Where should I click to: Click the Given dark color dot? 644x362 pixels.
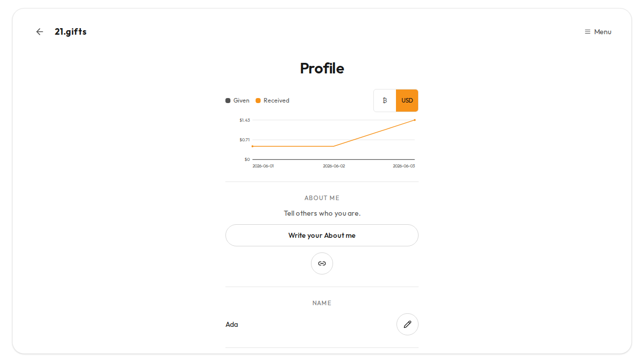[x=228, y=101]
